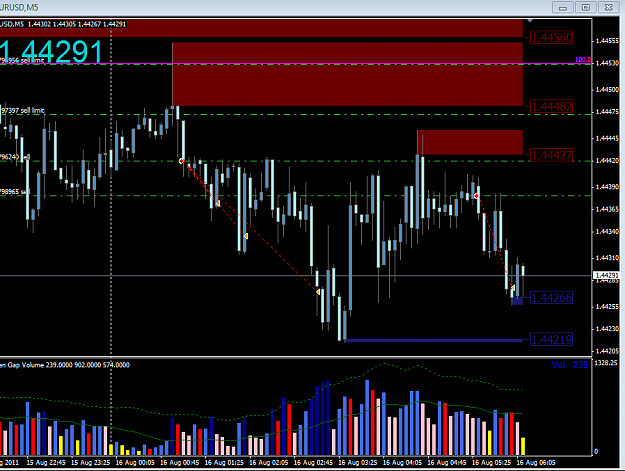Click the 16 Aug 03:25 time axis label
Screen dimensions: 625x471
point(358,463)
